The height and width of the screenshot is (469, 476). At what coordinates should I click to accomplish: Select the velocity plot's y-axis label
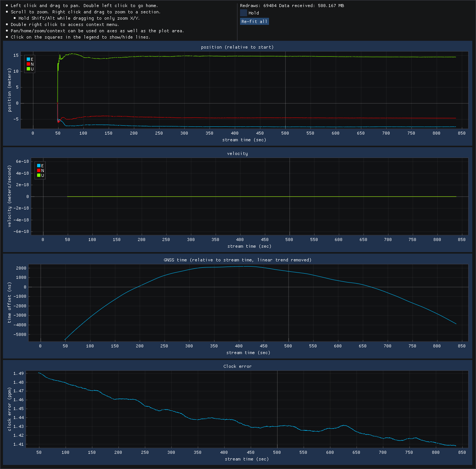10,196
